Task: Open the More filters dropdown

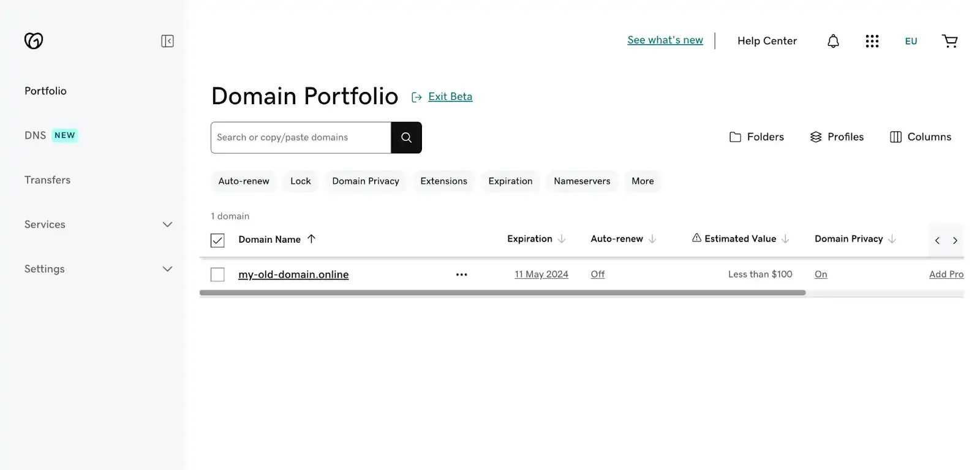Action: [x=642, y=181]
